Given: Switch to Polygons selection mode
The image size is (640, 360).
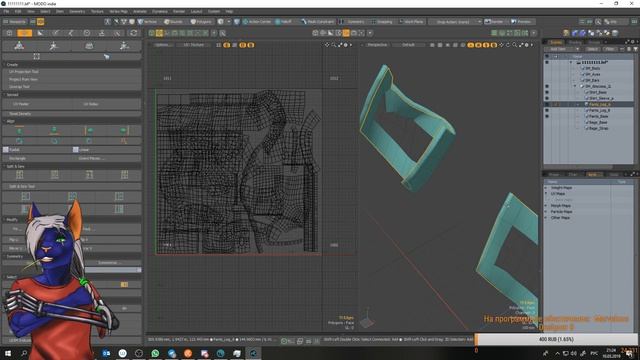Looking at the screenshot, I should tap(201, 22).
